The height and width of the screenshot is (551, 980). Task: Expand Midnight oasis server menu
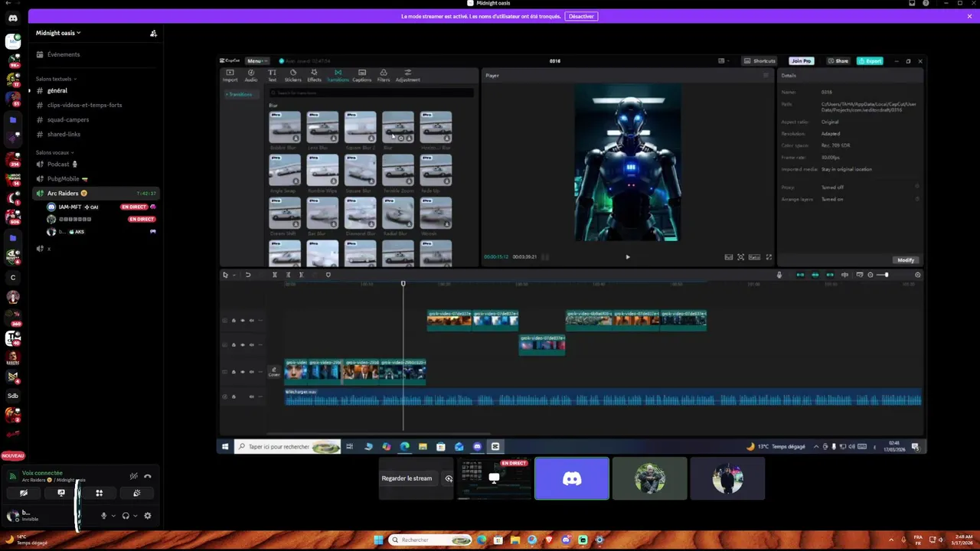click(58, 33)
